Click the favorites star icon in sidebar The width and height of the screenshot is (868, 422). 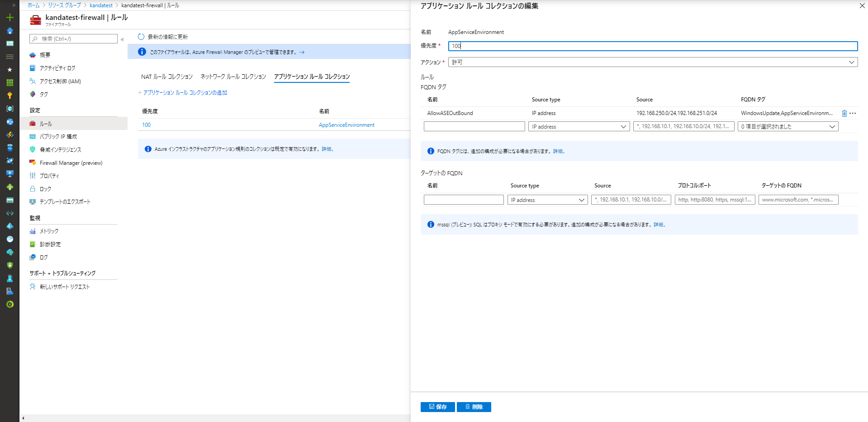(x=9, y=70)
